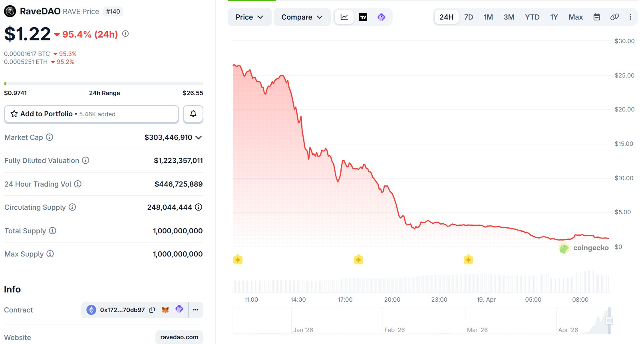Open the calendar date range picker
This screenshot has height=344, width=644.
(x=596, y=17)
